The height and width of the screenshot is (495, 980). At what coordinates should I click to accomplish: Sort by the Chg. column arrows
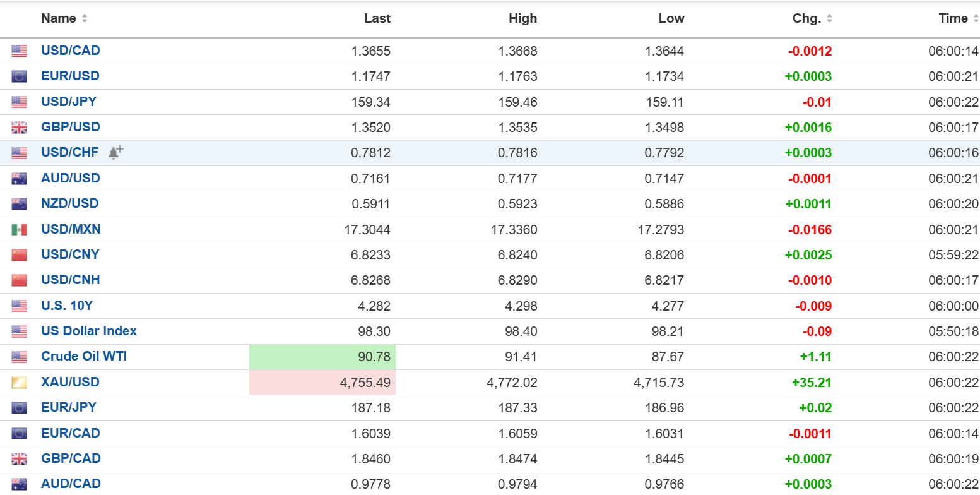tap(829, 19)
